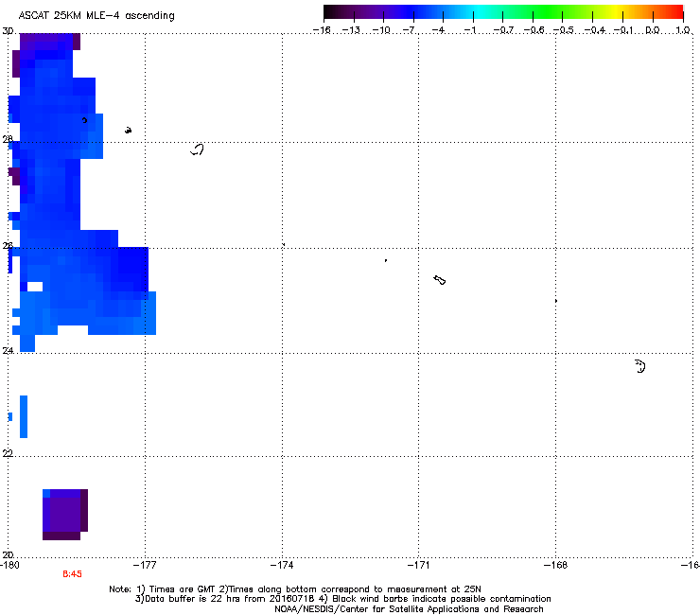Screen dimensions: 700x615
Task: Click the '-7' colorbar tick label
Action: point(410,30)
